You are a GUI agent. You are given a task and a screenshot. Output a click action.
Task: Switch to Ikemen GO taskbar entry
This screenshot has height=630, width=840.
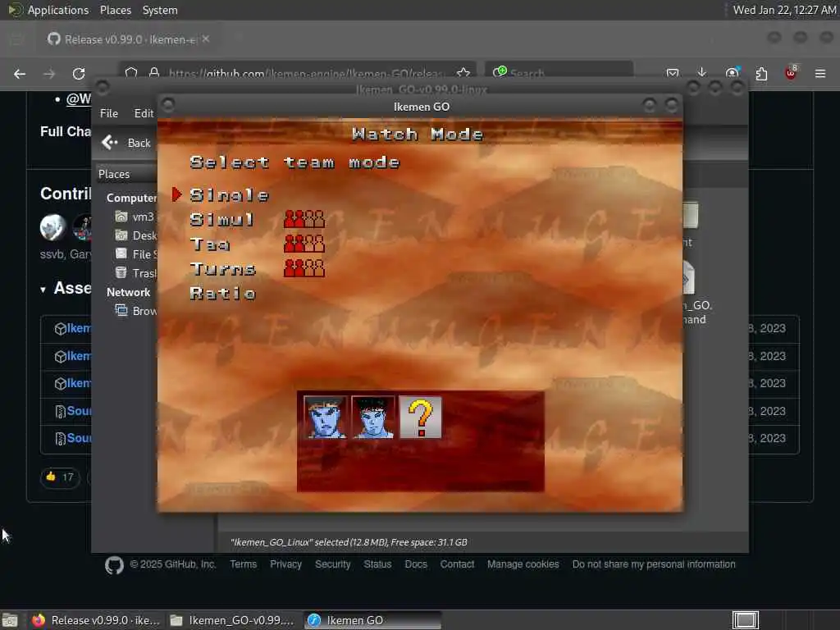[373, 620]
